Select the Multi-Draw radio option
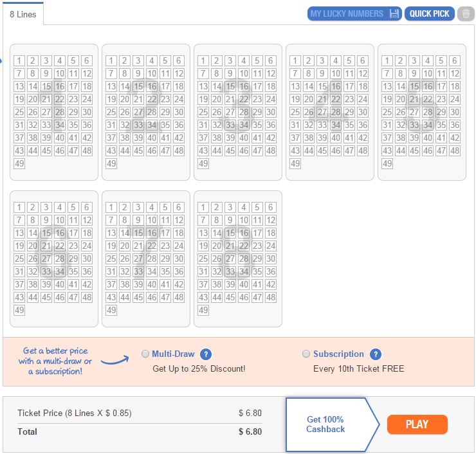Viewport: 476px width, 454px height. (145, 354)
